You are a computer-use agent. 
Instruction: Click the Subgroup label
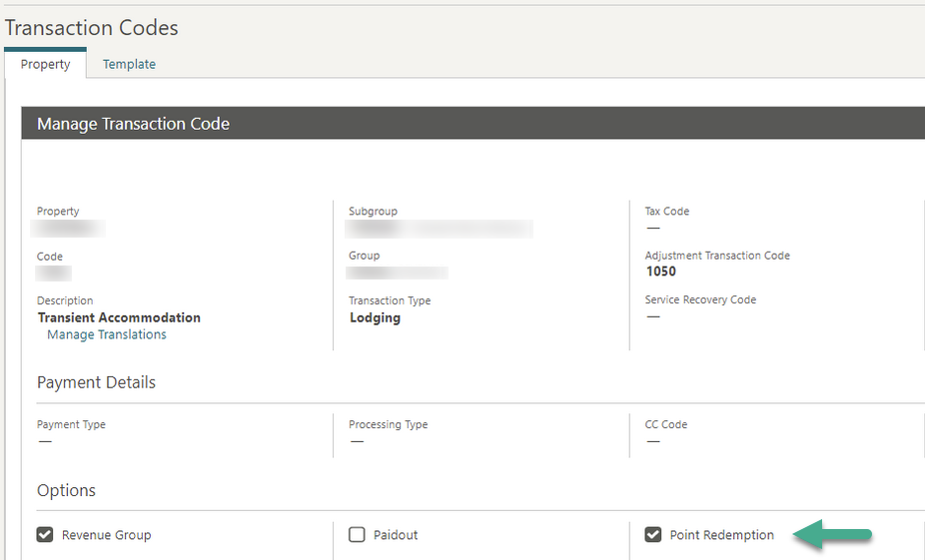(x=373, y=211)
